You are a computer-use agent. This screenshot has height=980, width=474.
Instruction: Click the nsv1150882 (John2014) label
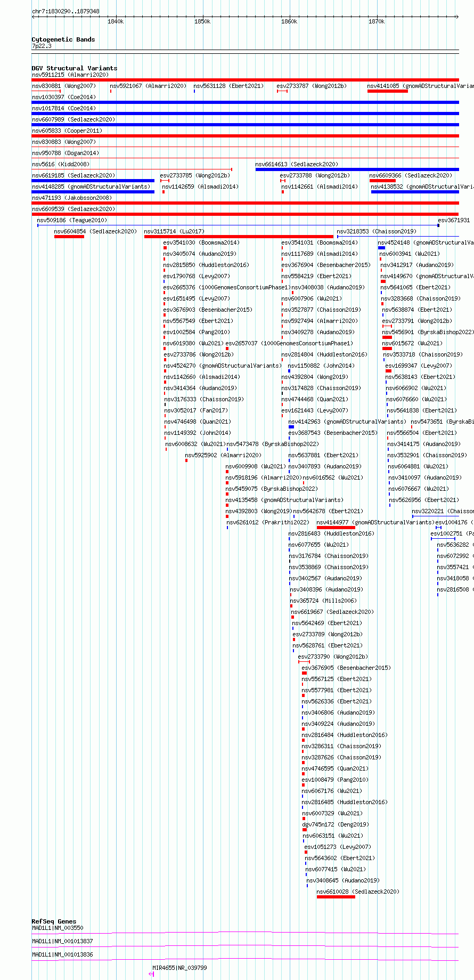point(321,366)
